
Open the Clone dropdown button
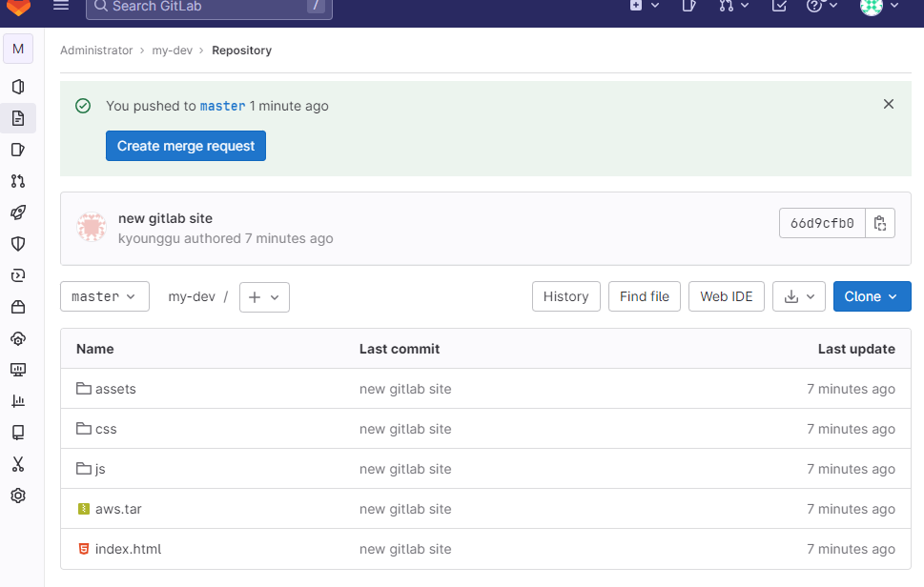tap(873, 296)
